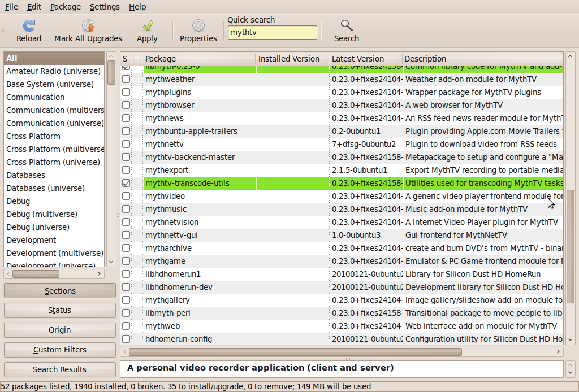The image size is (579, 392).
Task: Select the libhdhomerun1 package row
Action: (x=342, y=274)
